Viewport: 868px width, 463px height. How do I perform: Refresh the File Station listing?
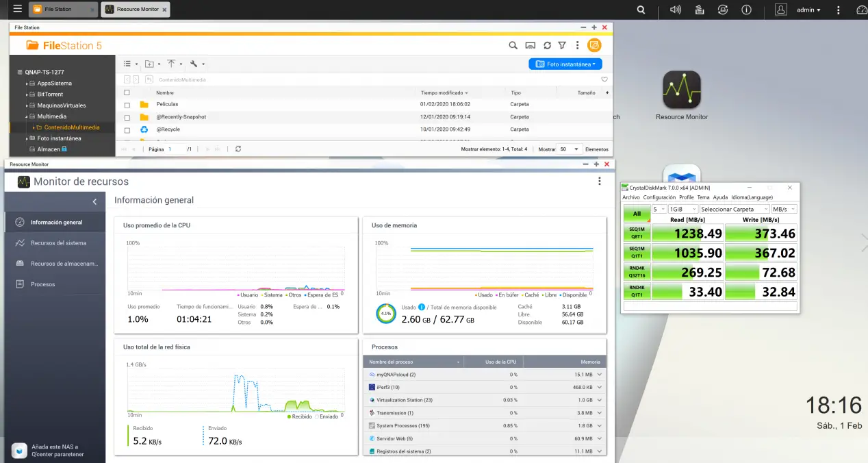click(x=547, y=45)
